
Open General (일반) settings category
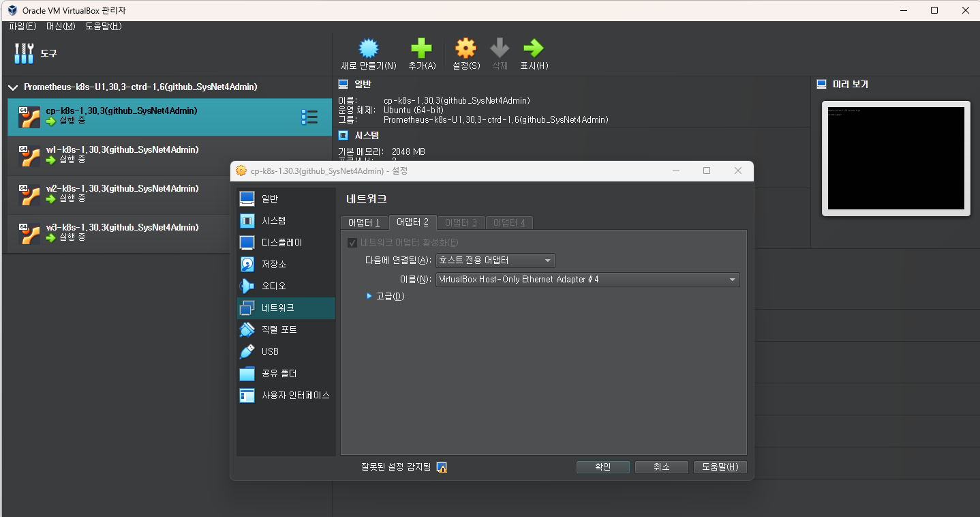coord(286,198)
